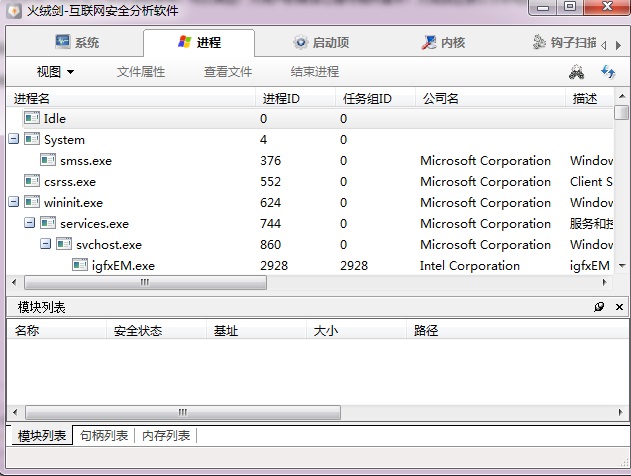Image resolution: width=631 pixels, height=476 pixels.
Task: Click the process list horizontal scrollbar
Action: pyautogui.click(x=145, y=283)
